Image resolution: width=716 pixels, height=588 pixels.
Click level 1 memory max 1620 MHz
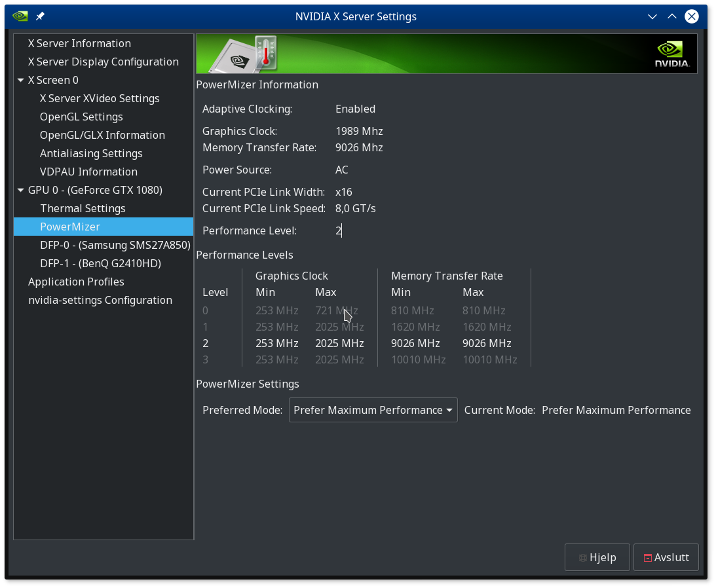pos(487,327)
